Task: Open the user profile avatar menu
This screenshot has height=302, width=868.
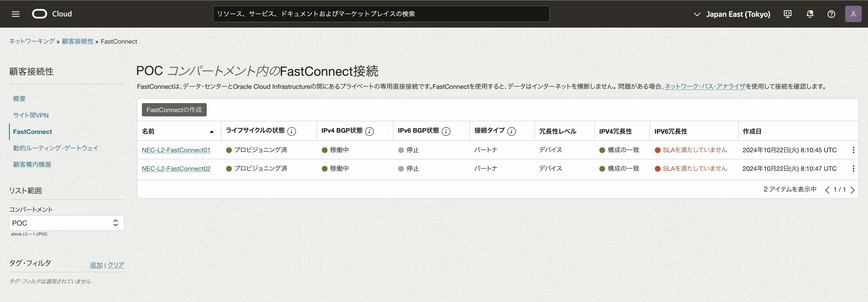Action: point(853,14)
